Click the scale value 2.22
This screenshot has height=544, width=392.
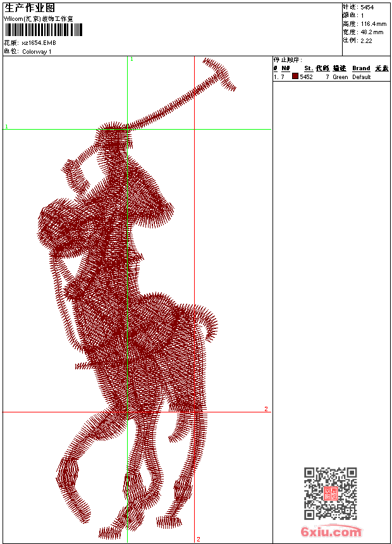(x=366, y=40)
